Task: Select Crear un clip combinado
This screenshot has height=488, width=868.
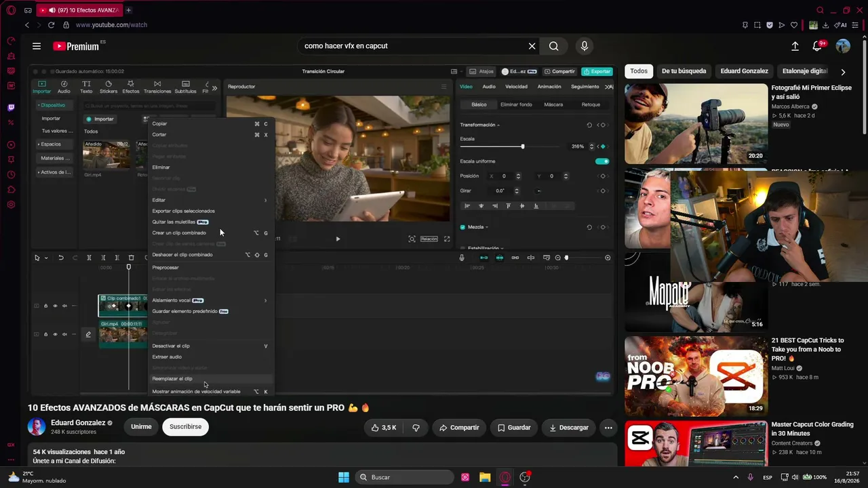Action: (x=210, y=233)
